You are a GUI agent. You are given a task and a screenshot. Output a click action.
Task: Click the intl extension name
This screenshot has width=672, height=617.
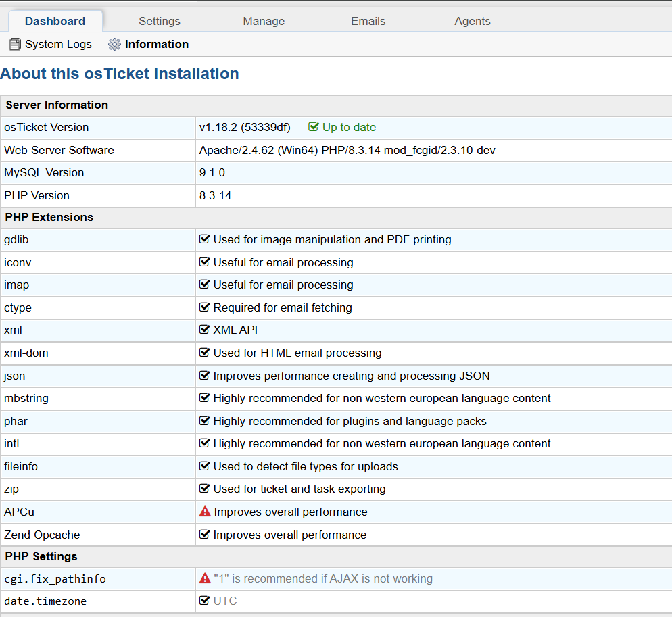point(11,444)
